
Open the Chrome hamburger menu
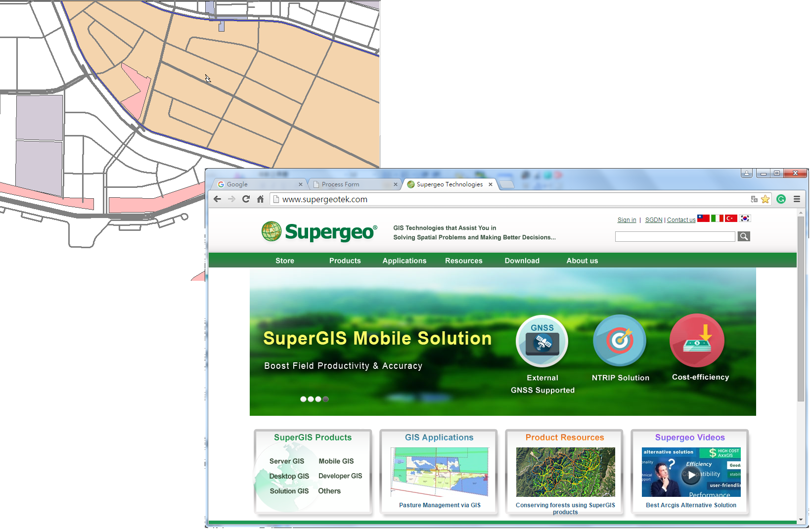[797, 199]
